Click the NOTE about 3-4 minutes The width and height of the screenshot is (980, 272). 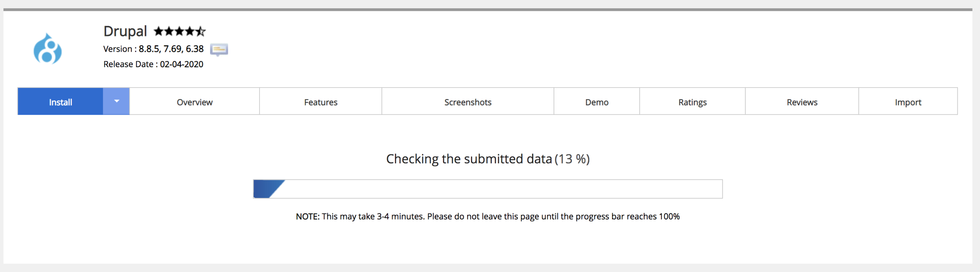point(488,216)
